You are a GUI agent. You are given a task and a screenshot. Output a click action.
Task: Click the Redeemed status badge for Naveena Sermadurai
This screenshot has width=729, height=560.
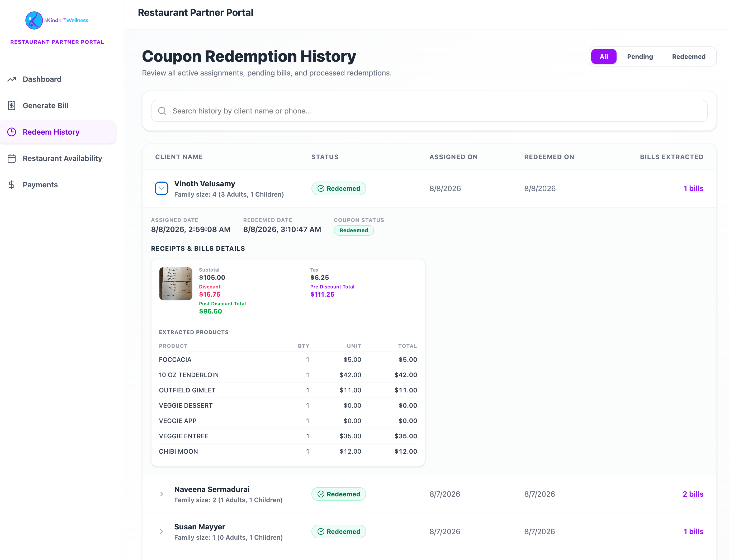tap(339, 494)
